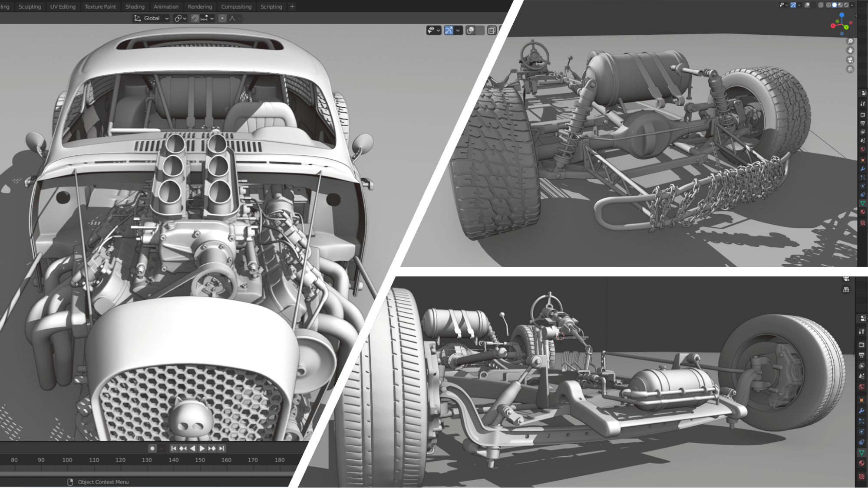Select rendered viewport shading
The image size is (868, 488).
point(846,5)
